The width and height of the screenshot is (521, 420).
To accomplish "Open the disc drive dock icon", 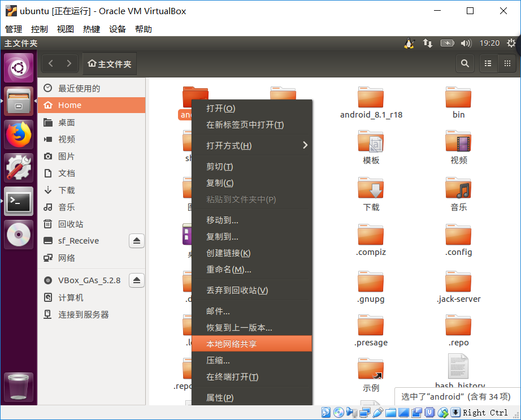I will pyautogui.click(x=19, y=234).
